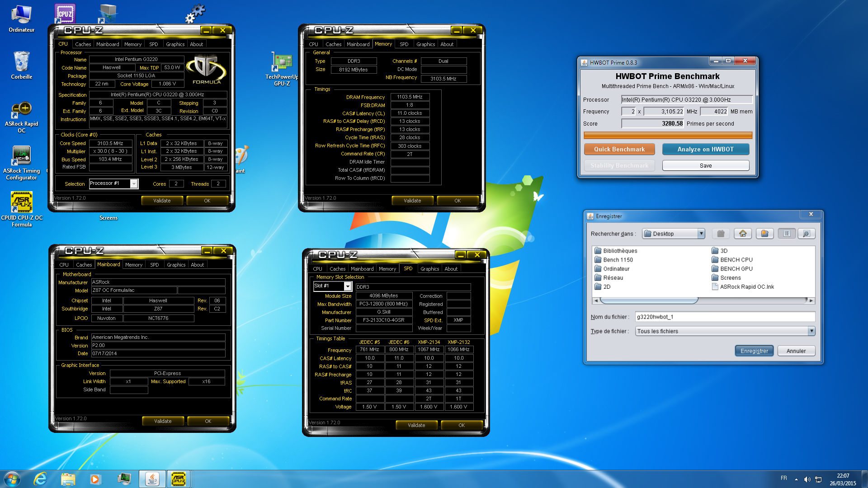868x488 pixels.
Task: Select the purple CPU-Z shortcut on desktop
Action: 65,14
